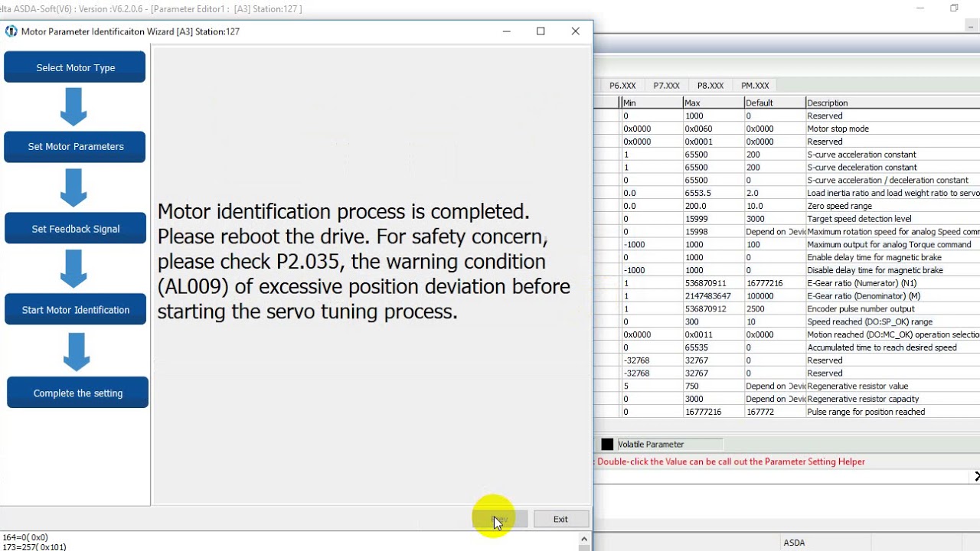Switch to the P6.XXX tab

(622, 86)
